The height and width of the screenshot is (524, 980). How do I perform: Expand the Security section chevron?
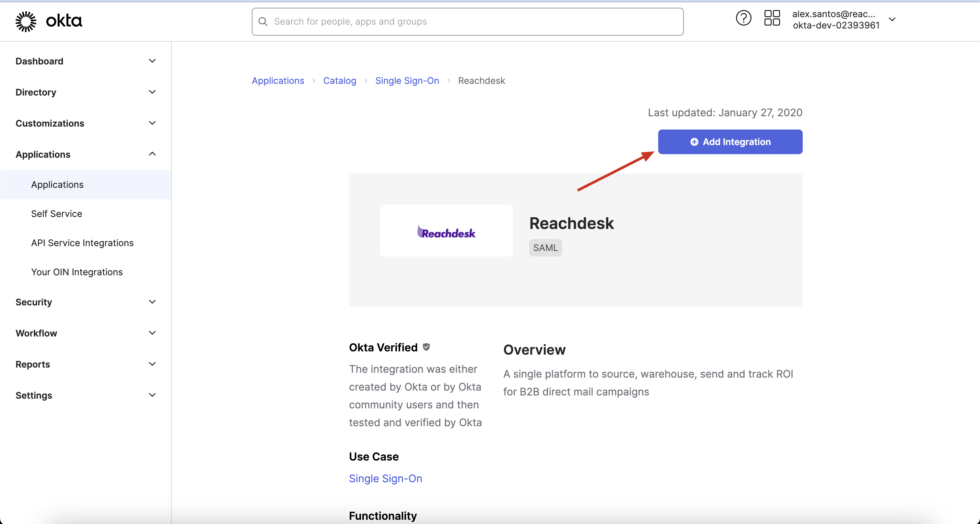coord(152,302)
